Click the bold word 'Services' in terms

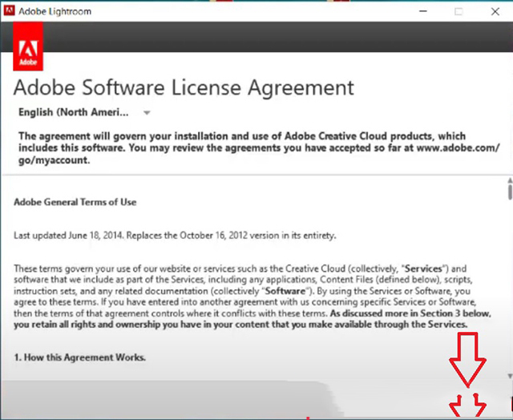click(x=423, y=269)
